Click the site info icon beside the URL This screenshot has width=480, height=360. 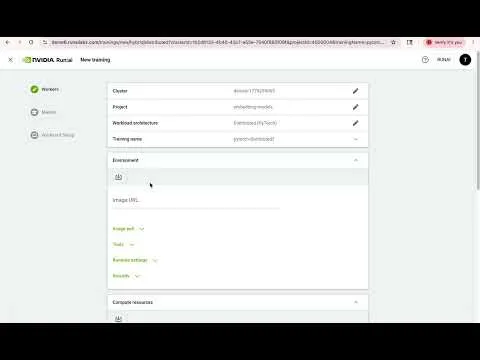[x=45, y=42]
